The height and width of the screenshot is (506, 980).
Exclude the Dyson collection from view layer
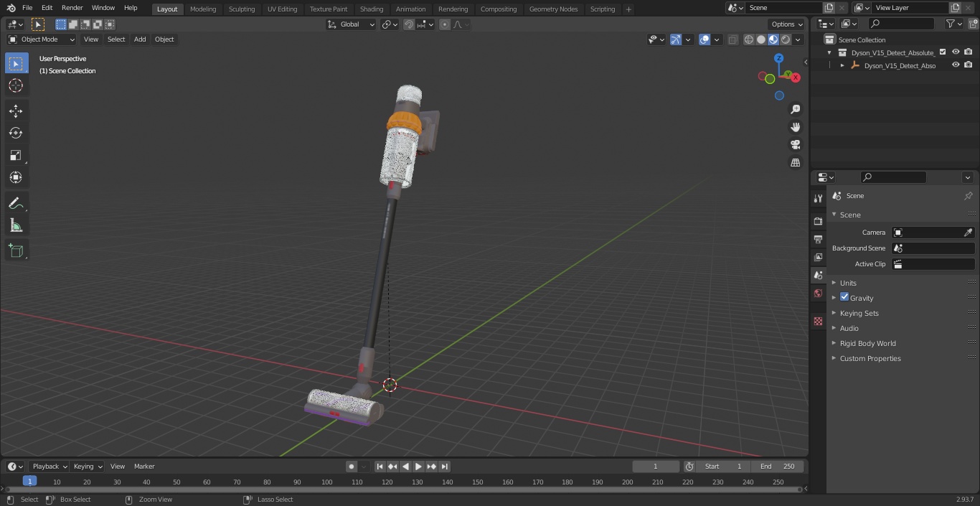(x=943, y=52)
